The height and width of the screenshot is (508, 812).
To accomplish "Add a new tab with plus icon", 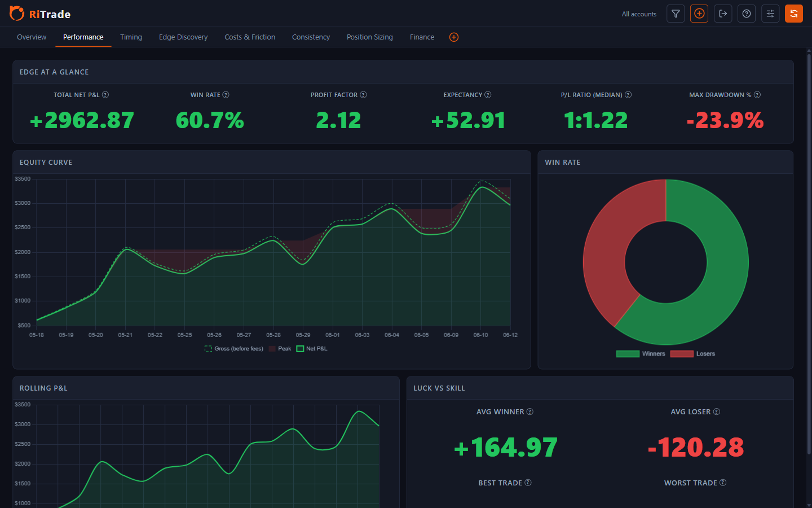I will [x=454, y=37].
